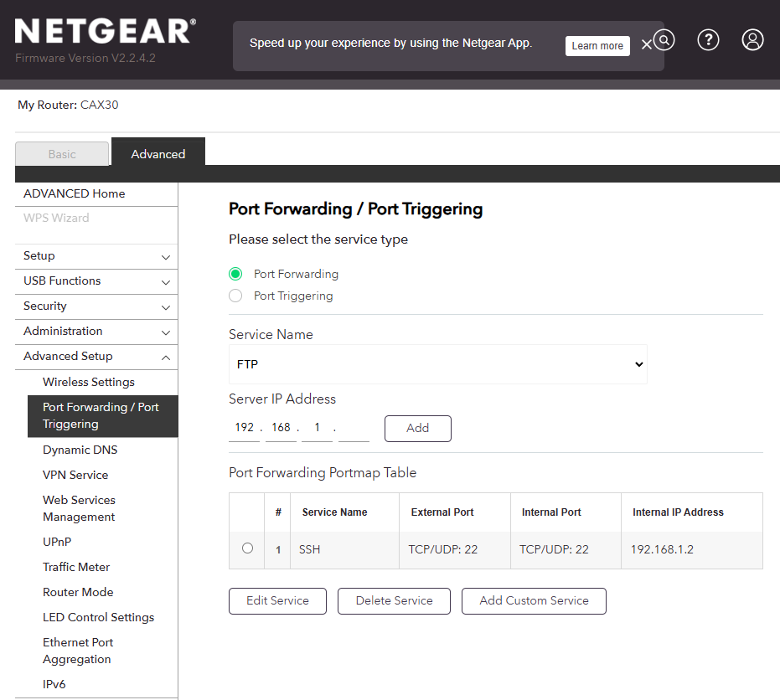Open the user account profile icon

click(753, 40)
